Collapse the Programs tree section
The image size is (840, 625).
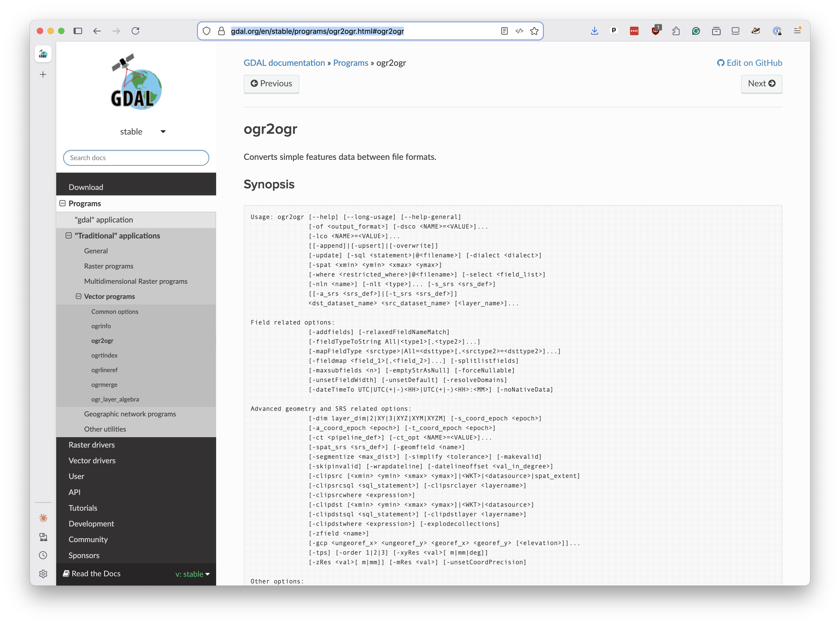(x=62, y=204)
